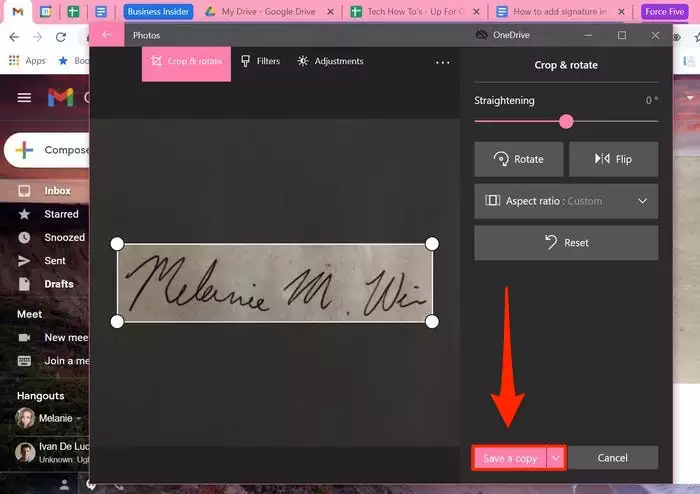700x494 pixels.
Task: Switch to the Adjustments tab
Action: tap(330, 62)
